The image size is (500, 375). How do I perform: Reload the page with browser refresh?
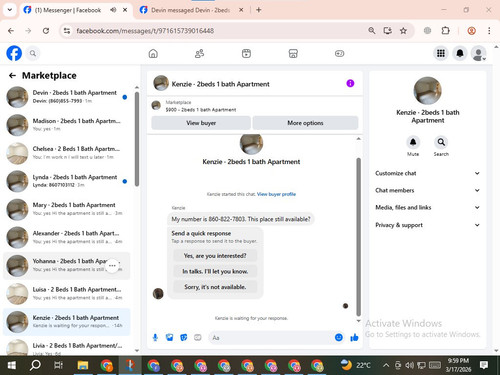[x=46, y=31]
